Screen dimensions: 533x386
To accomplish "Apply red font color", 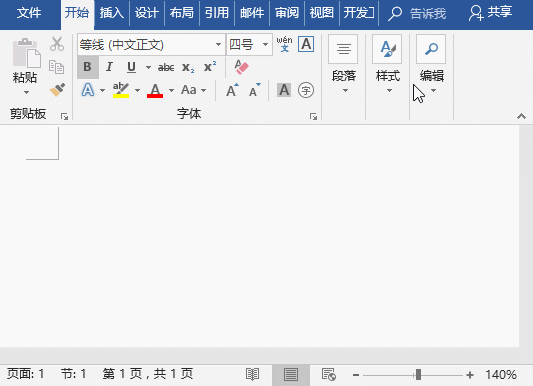I will (x=155, y=90).
